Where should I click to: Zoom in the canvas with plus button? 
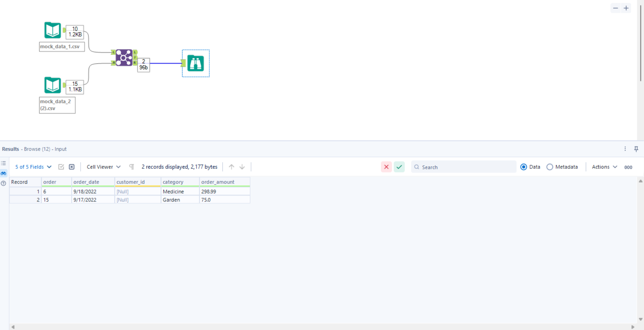(626, 8)
